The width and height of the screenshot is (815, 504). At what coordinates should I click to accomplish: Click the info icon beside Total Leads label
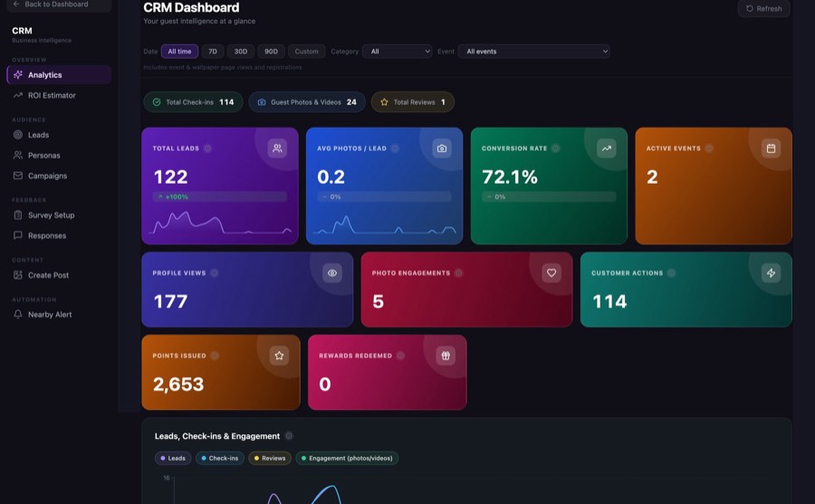coord(208,148)
